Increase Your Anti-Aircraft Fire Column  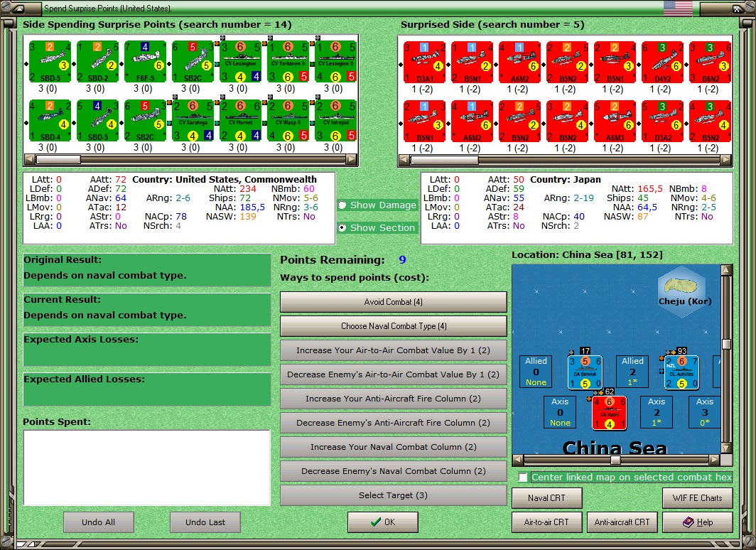[394, 399]
